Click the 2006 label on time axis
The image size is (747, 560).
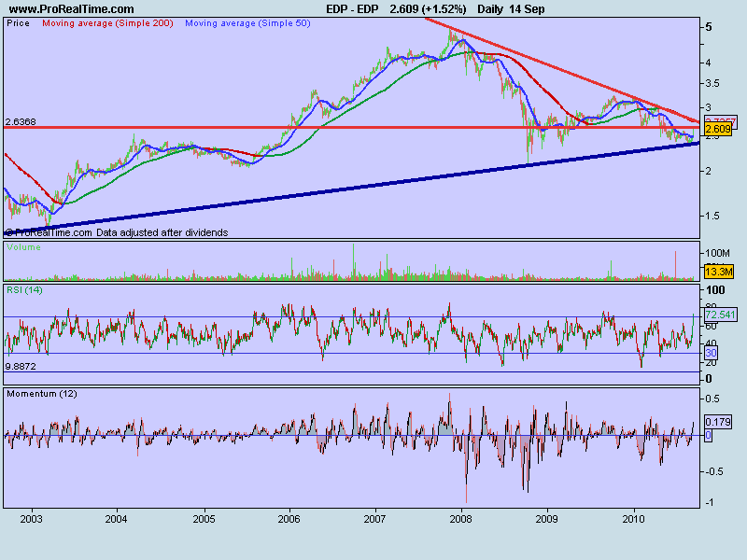coord(289,519)
